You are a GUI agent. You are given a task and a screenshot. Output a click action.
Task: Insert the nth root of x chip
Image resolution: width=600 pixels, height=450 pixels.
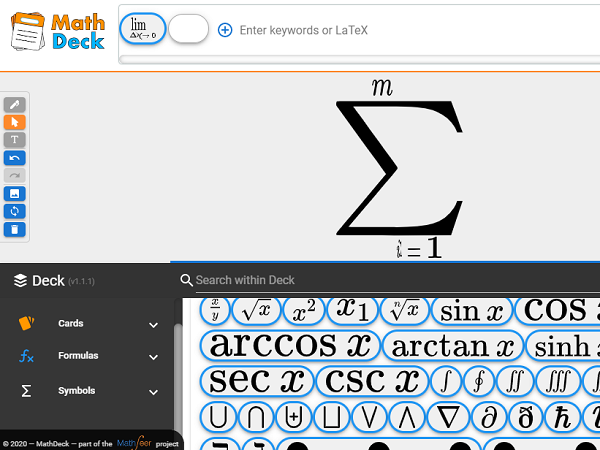click(x=404, y=311)
